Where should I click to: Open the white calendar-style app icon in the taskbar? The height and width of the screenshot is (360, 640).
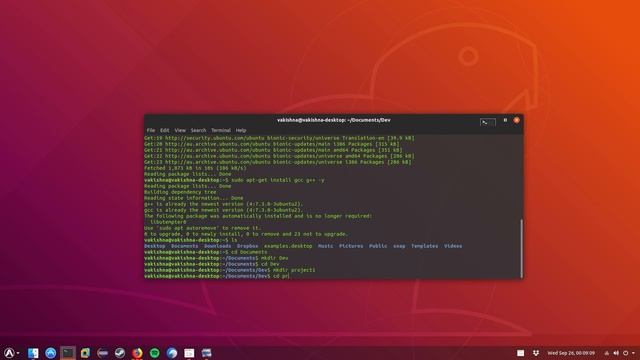pyautogui.click(x=189, y=353)
